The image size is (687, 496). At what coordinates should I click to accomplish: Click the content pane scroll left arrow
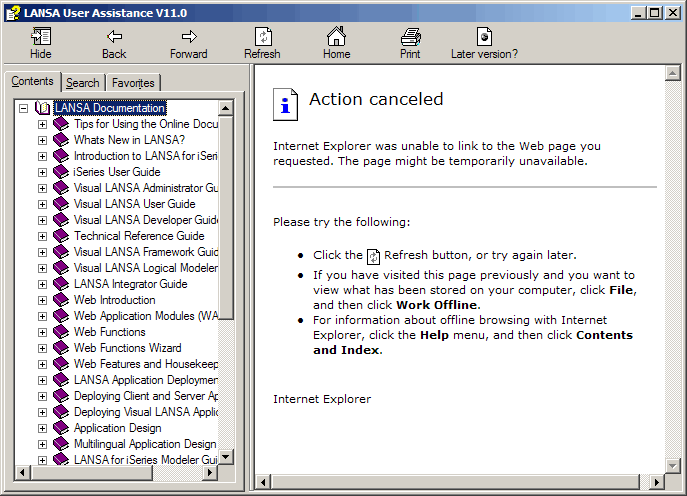pyautogui.click(x=263, y=482)
